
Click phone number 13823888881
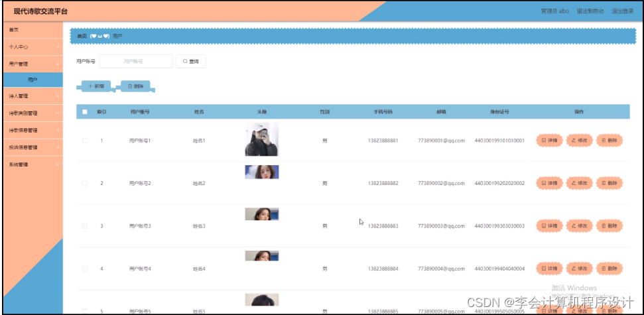[x=383, y=141]
